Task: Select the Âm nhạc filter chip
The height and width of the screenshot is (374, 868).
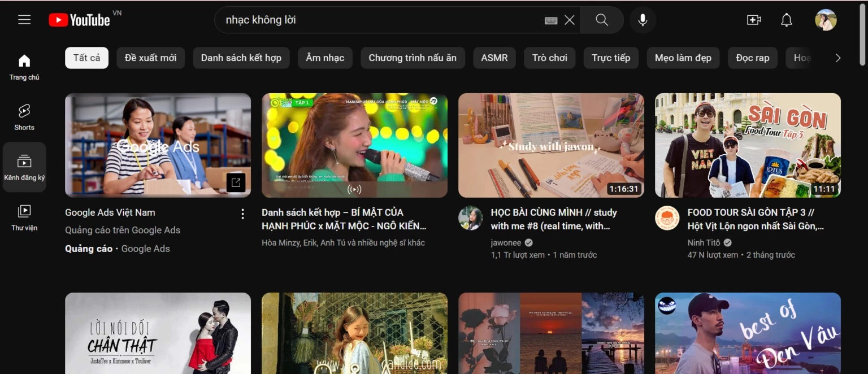Action: 325,57
